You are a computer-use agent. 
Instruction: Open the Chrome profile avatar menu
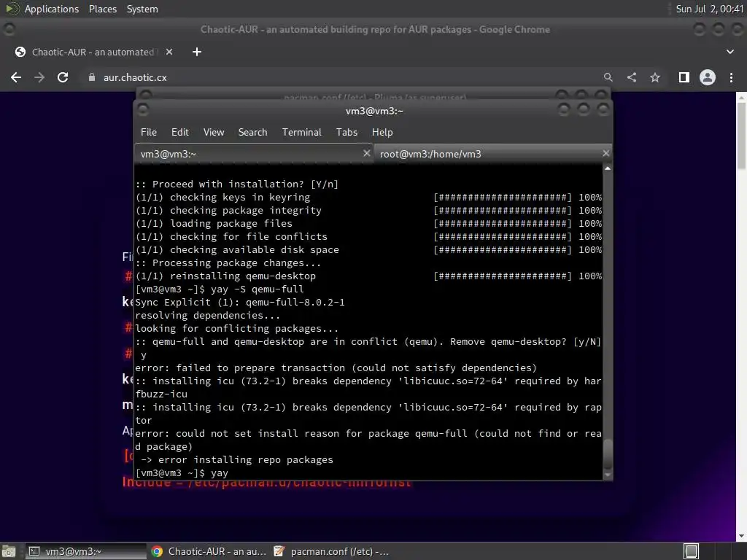tap(708, 77)
